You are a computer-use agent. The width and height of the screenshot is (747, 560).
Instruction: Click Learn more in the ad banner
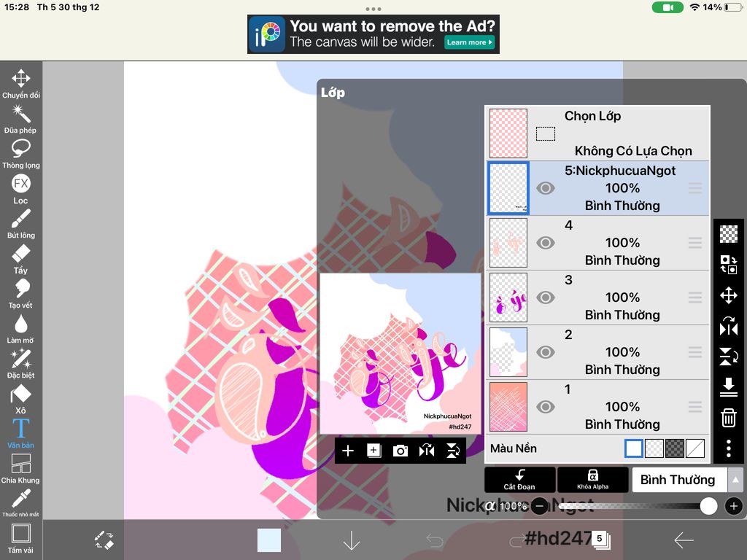click(x=469, y=42)
